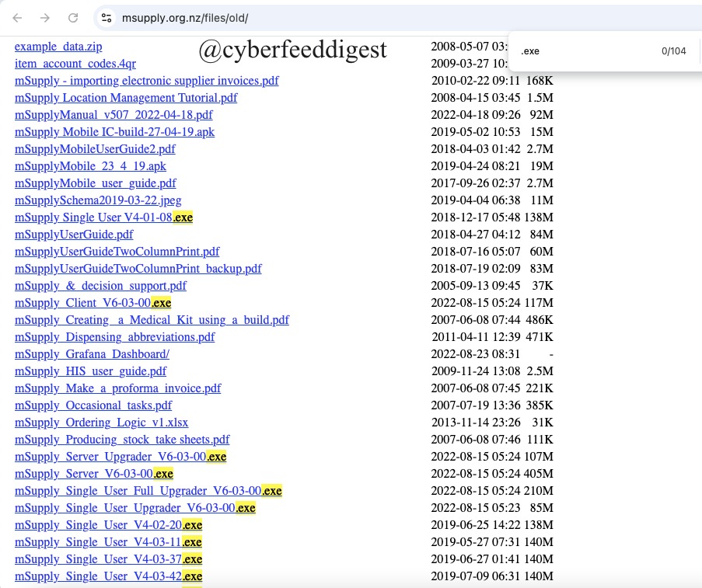
Task: Download mSupplyMobile_23_4_19.apk
Action: [x=90, y=166]
